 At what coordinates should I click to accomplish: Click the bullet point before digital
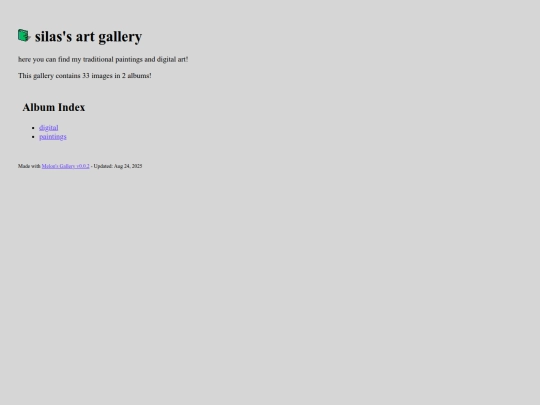[33, 128]
